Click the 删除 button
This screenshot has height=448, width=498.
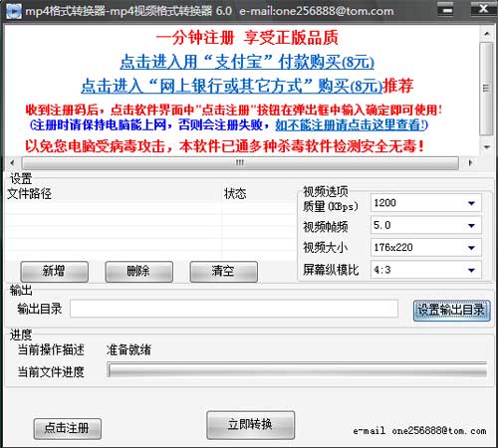tap(138, 272)
